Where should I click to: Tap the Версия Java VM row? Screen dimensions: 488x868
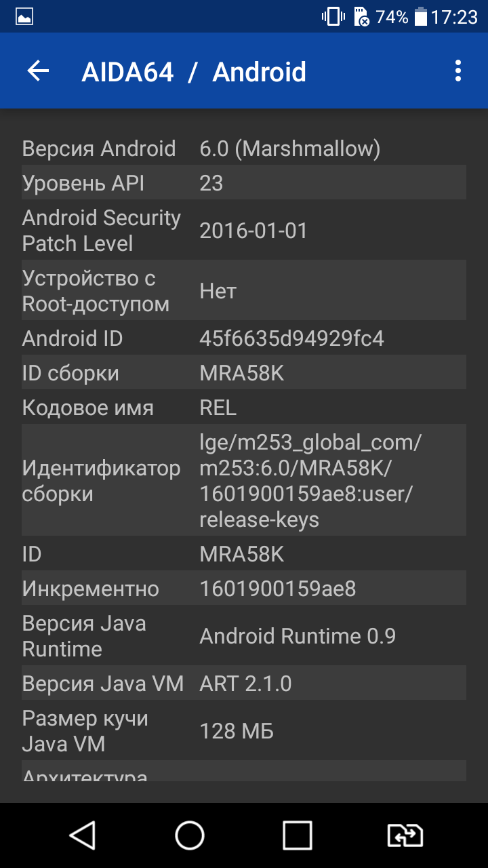tap(244, 684)
